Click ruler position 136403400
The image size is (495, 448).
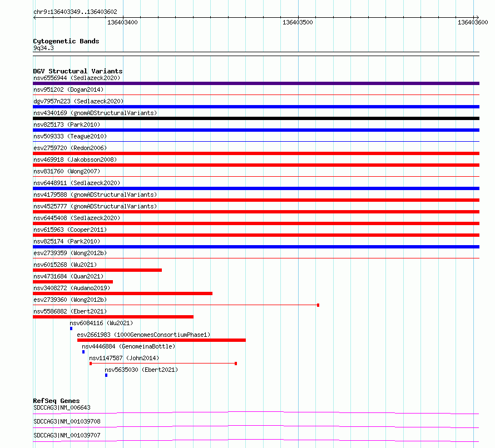[122, 22]
